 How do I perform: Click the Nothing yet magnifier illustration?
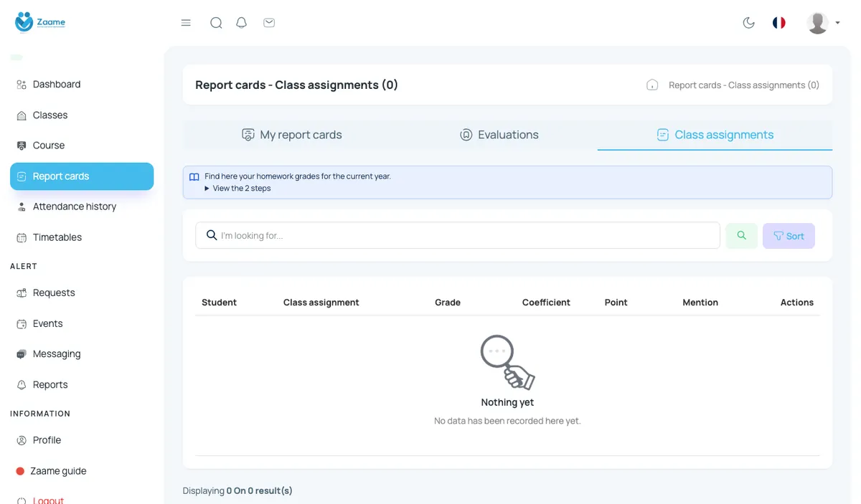(x=507, y=363)
